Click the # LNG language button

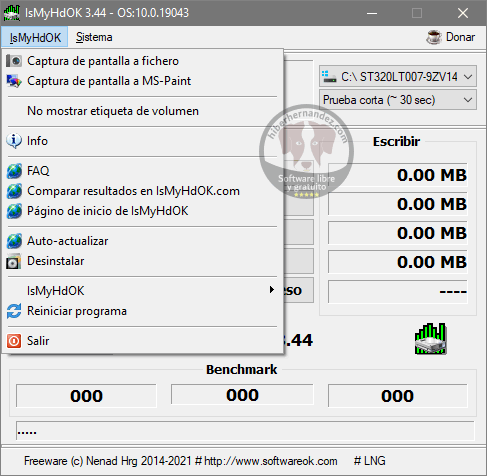(x=369, y=461)
